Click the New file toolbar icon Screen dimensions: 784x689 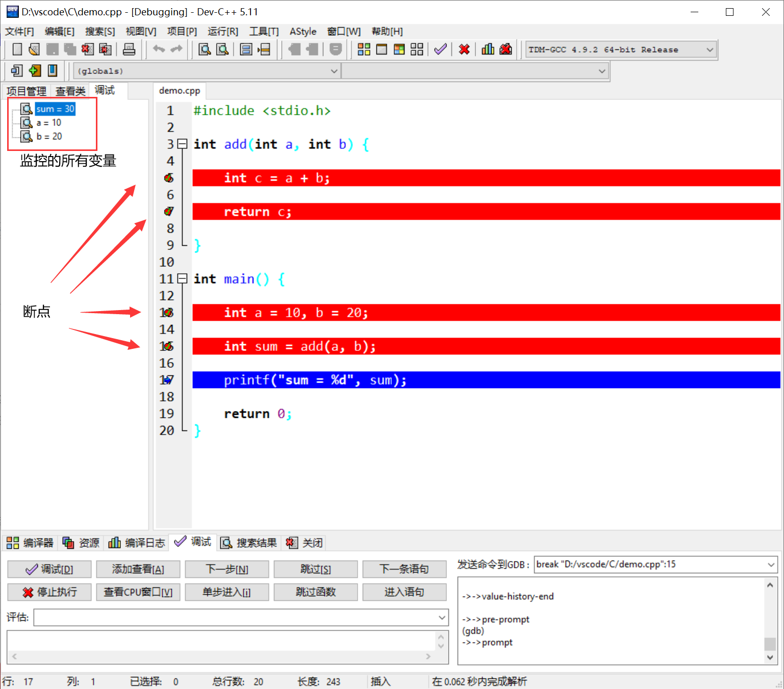coord(17,49)
